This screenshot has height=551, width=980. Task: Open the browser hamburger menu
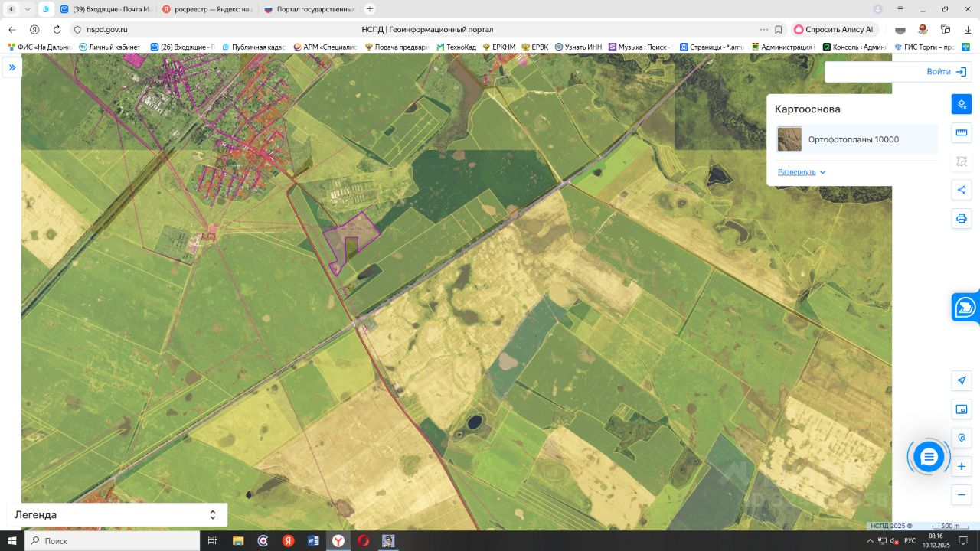coord(900,9)
